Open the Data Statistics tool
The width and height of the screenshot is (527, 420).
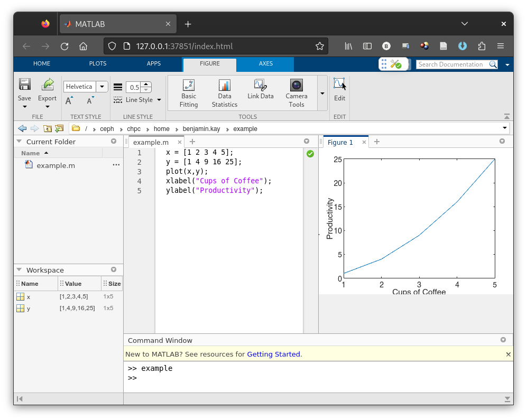click(x=224, y=92)
